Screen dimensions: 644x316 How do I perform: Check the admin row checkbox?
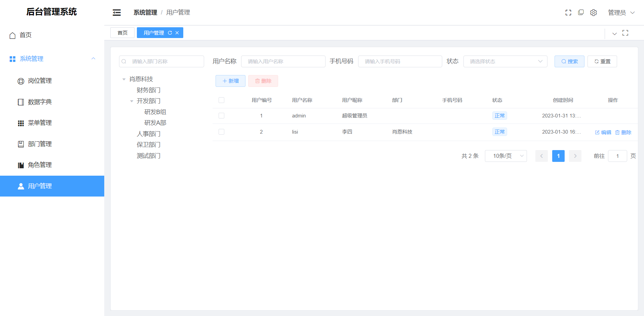(x=221, y=115)
